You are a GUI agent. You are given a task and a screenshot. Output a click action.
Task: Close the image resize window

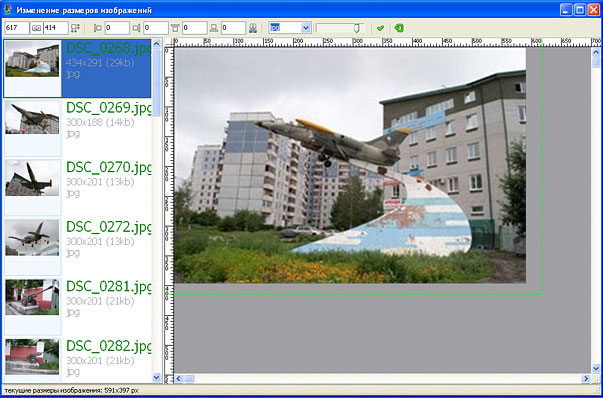click(593, 10)
